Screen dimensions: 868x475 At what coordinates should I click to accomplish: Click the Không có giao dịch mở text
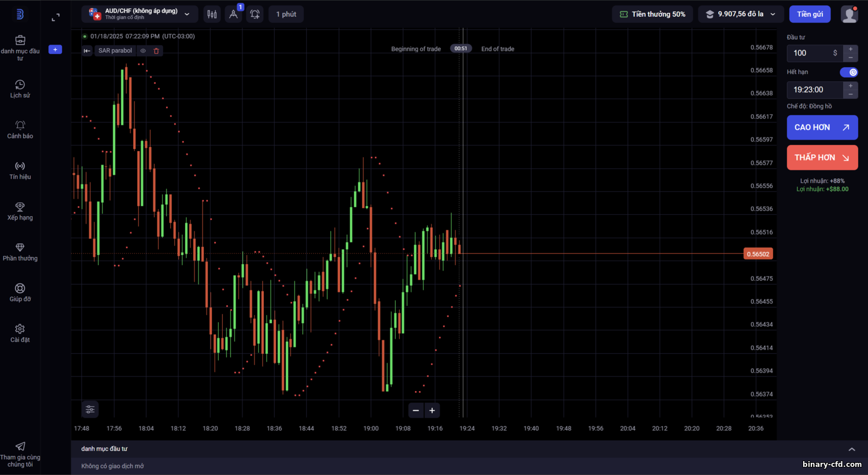[112, 466]
